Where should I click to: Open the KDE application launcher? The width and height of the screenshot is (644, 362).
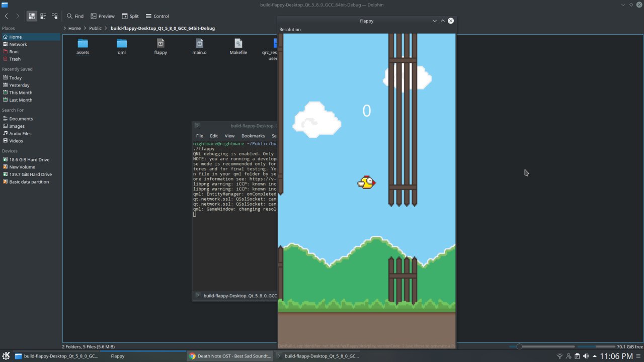6,356
